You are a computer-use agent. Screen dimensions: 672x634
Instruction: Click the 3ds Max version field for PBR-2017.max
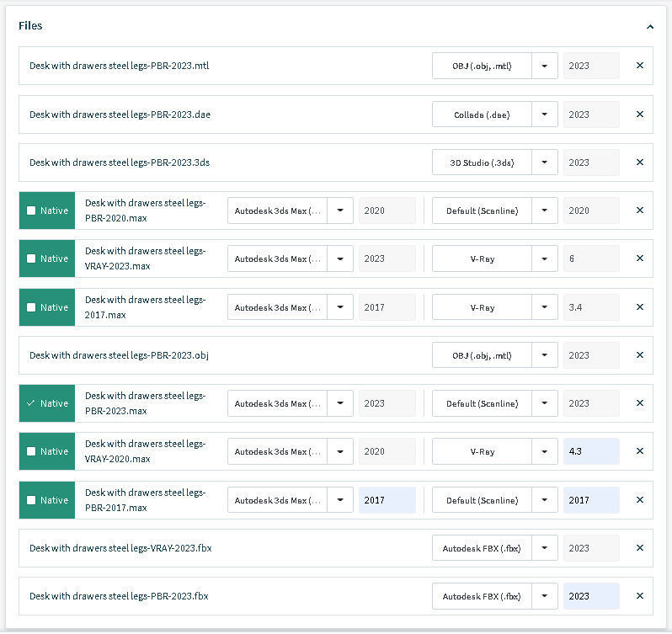pyautogui.click(x=387, y=500)
